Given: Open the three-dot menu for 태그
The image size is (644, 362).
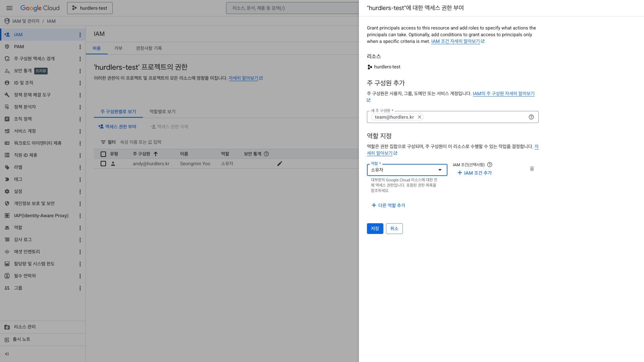Looking at the screenshot, I should (80, 180).
